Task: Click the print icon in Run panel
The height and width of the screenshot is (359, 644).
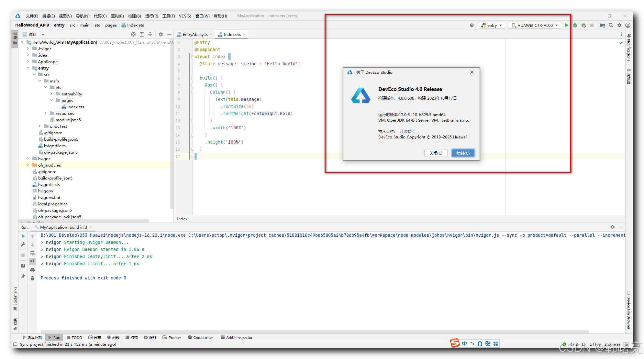Action: (x=32, y=270)
